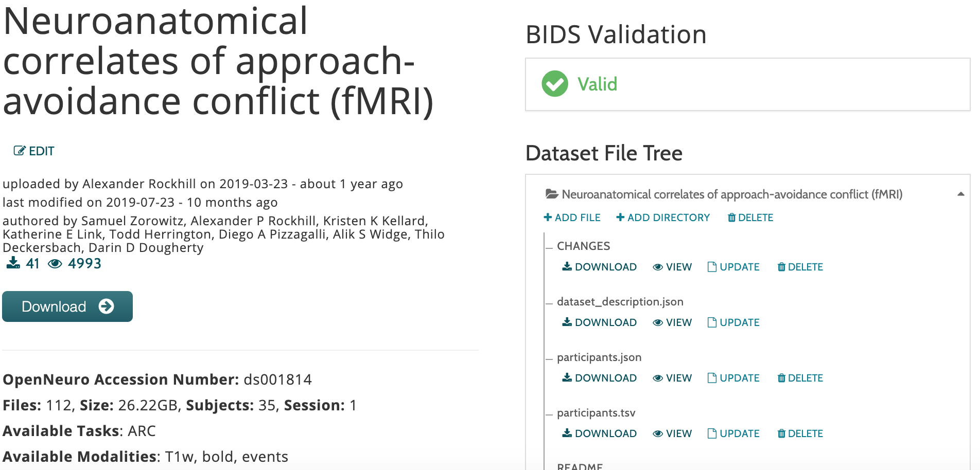Click the green Valid checkmark icon
The width and height of the screenshot is (980, 470).
click(554, 84)
